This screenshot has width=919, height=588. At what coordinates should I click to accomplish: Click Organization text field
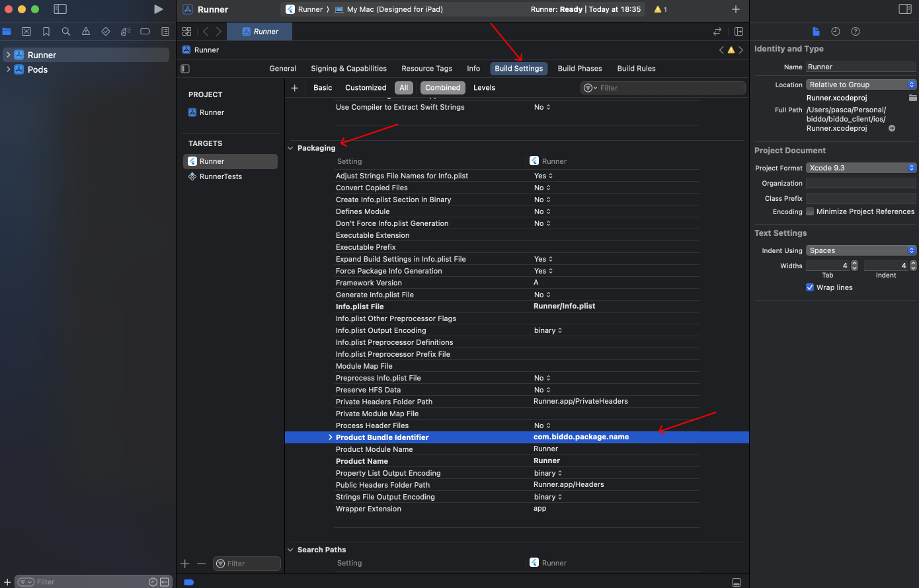pos(861,183)
